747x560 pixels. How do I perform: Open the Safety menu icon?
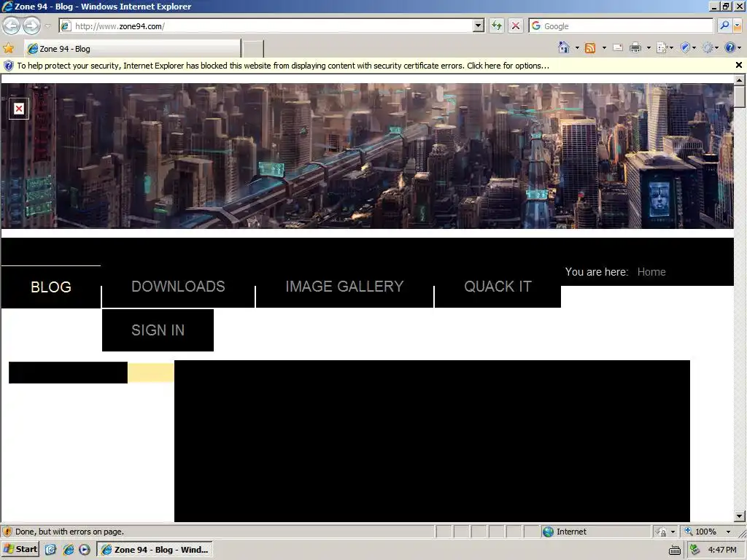pos(688,47)
